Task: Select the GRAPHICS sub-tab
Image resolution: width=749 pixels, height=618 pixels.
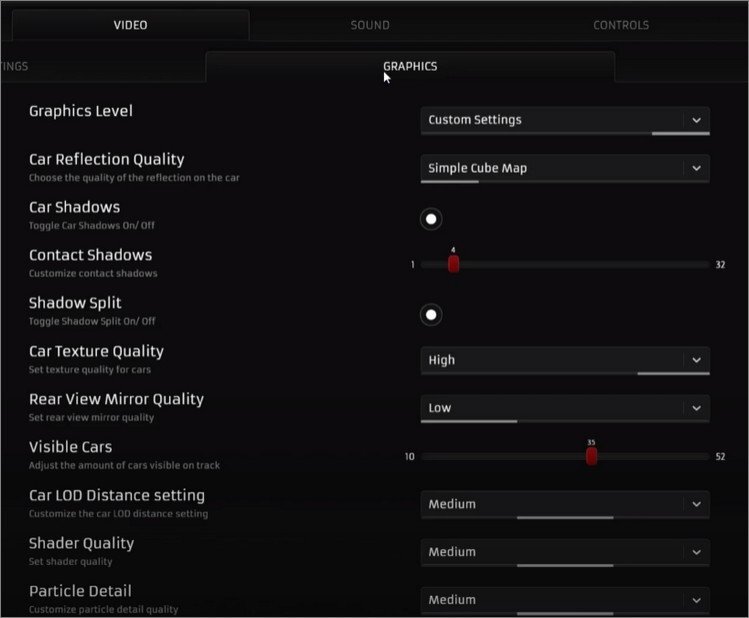Action: [409, 66]
